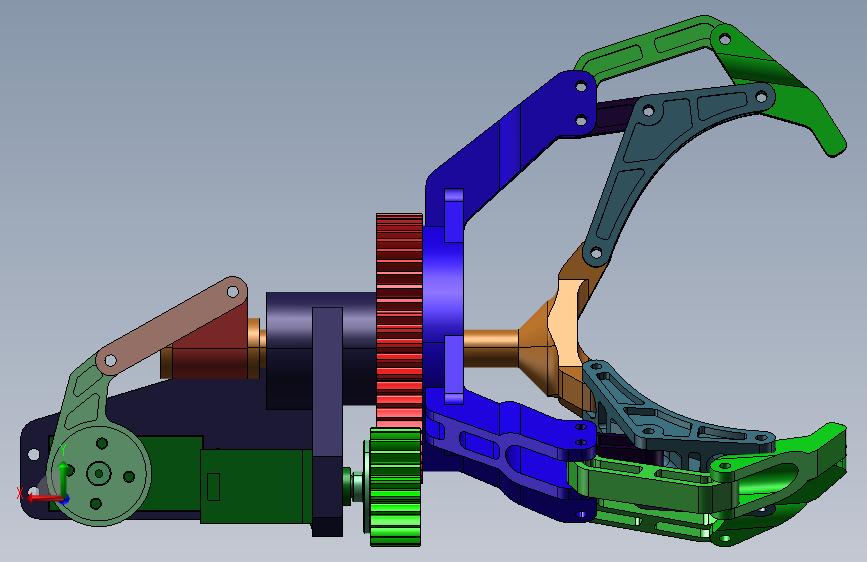
Task: Click the vertical purple mounting plate
Action: pos(327,420)
